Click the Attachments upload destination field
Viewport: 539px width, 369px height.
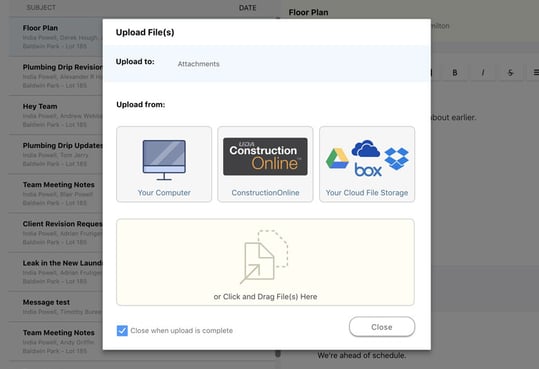coord(198,64)
